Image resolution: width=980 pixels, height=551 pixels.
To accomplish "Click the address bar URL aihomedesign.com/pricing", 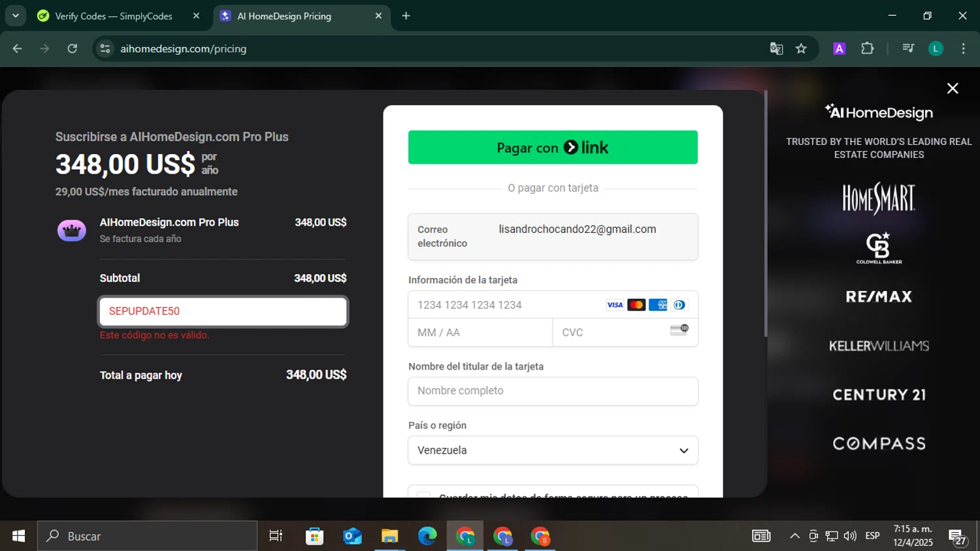I will tap(183, 49).
